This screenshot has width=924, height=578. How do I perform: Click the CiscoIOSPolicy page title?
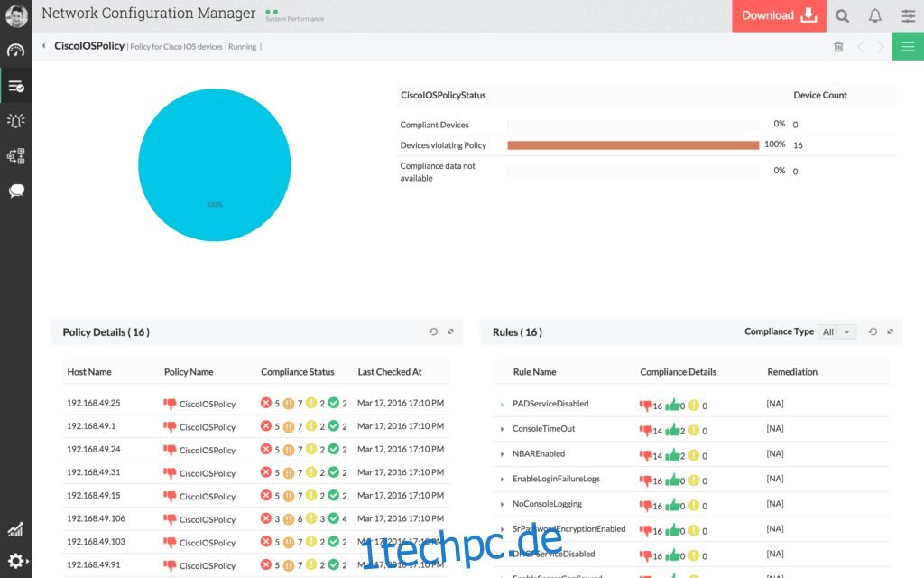(89, 45)
